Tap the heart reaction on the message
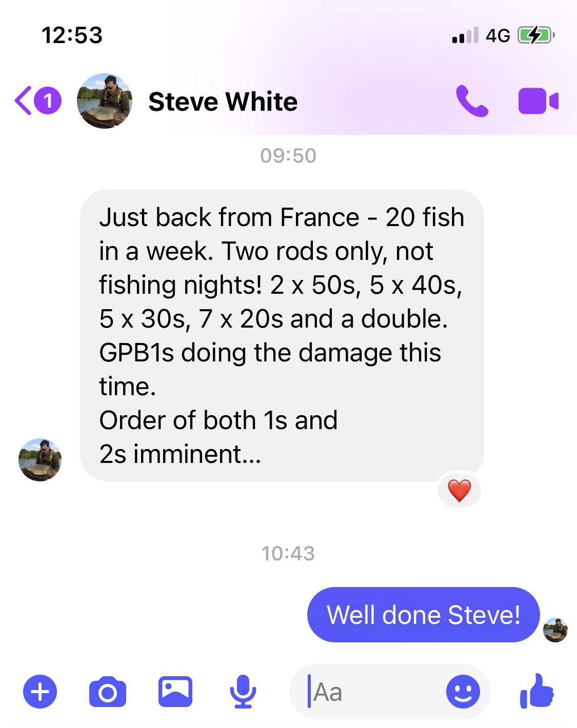577x728 pixels. coord(460,491)
